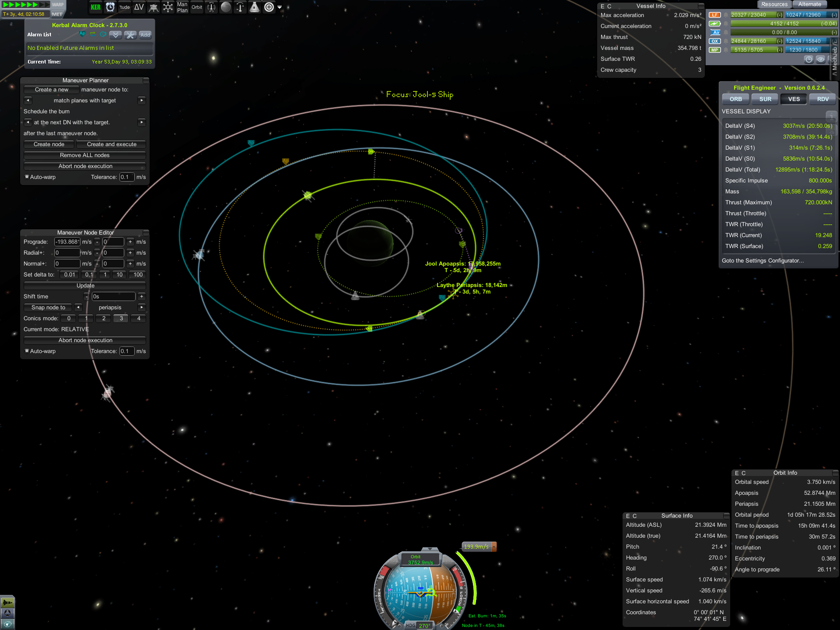Toggle the electric charge alarm bell
Screen dimensions: 840x630
(x=726, y=24)
